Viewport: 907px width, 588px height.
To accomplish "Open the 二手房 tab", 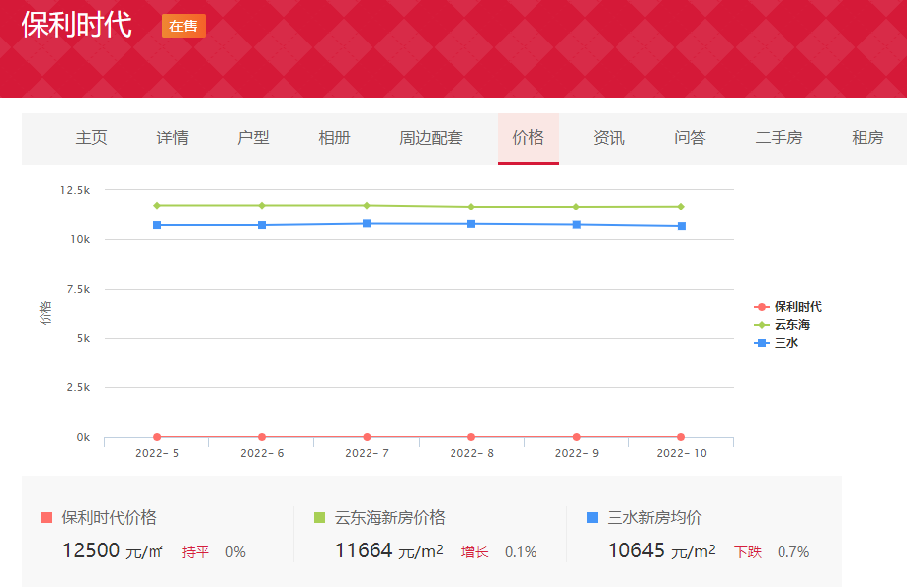I will click(779, 138).
